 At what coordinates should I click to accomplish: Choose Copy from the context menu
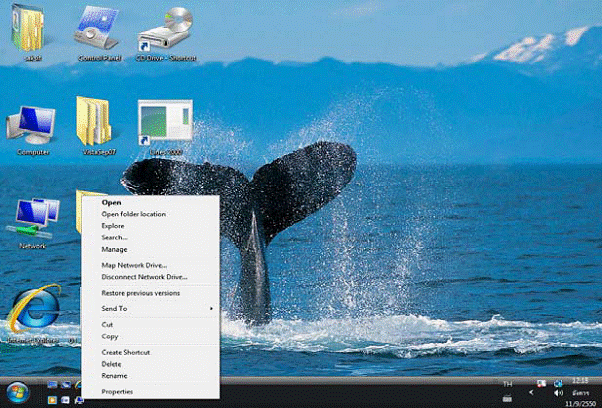point(150,337)
